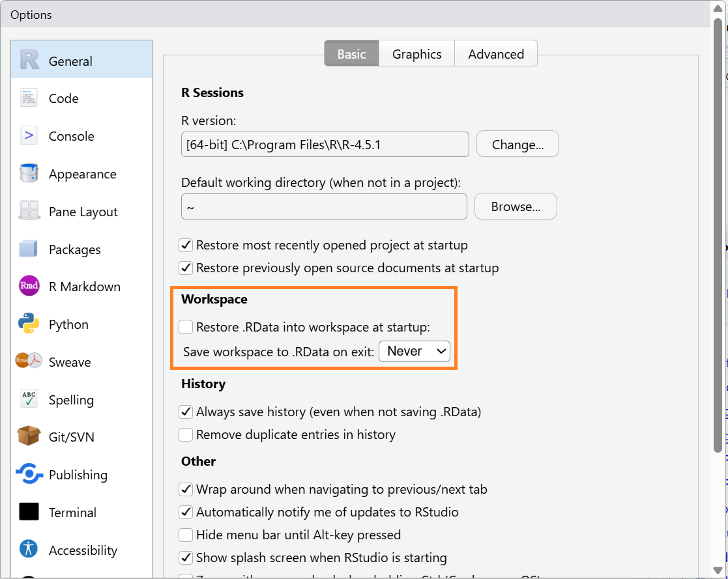Screen dimensions: 728x579
Task: Enable Restore .RData into workspace checkbox
Action: click(186, 327)
